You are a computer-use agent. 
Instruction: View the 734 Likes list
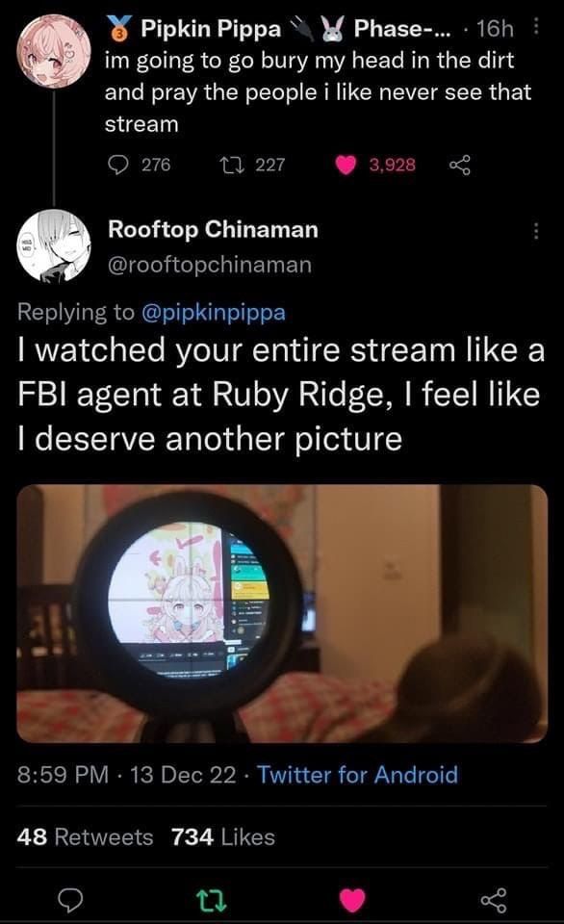tap(222, 836)
